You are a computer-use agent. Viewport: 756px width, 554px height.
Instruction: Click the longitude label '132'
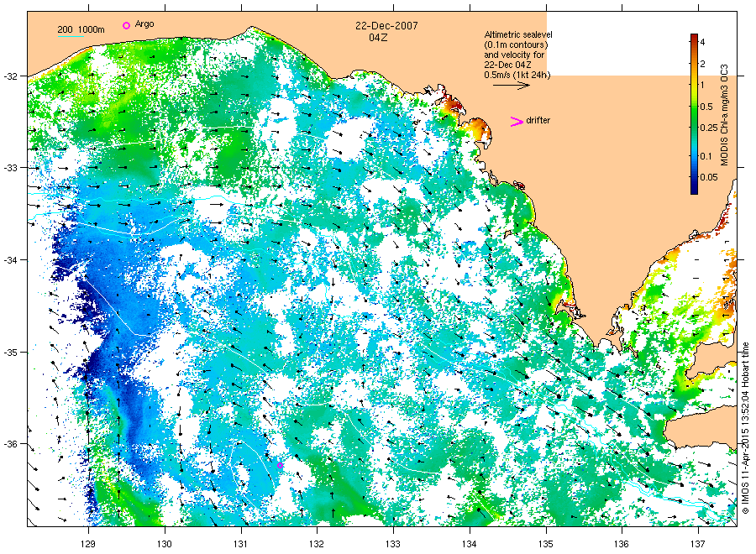coord(317,545)
